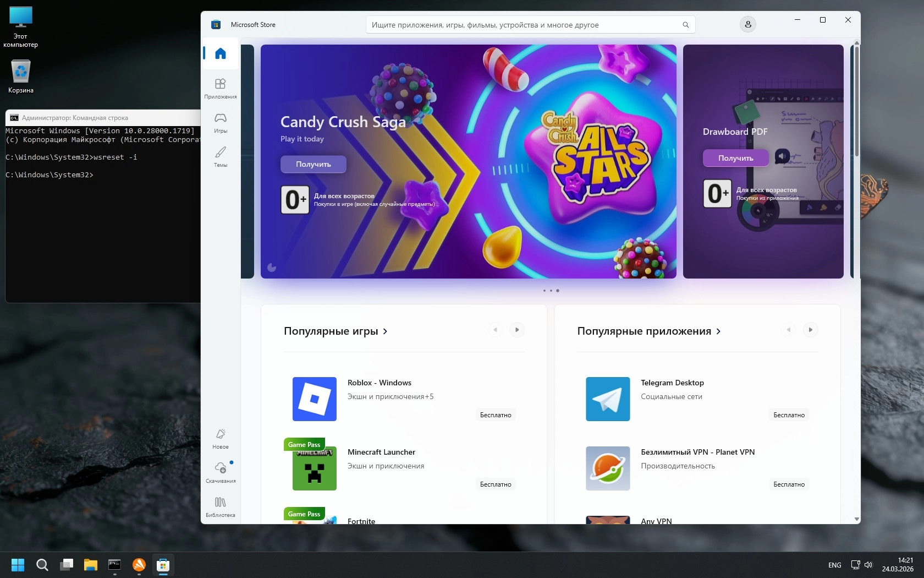Open the Roblox app icon
Viewport: 924px width, 578px height.
coord(315,399)
